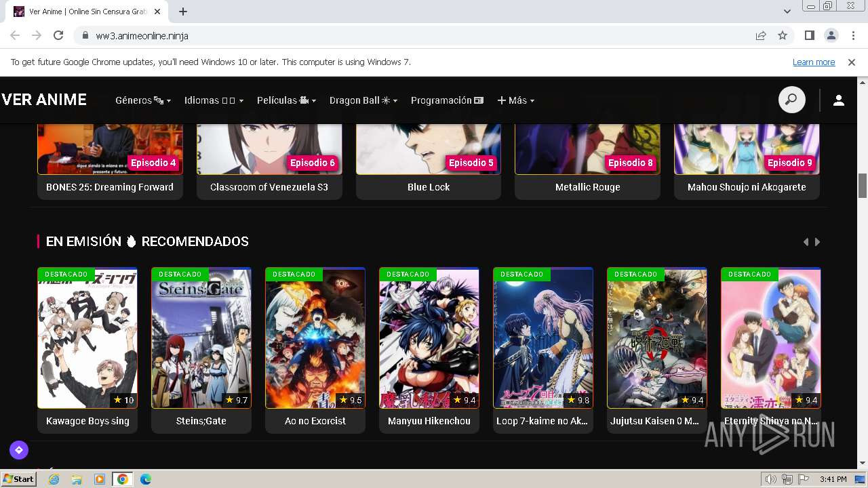View the site information lock icon

click(85, 35)
